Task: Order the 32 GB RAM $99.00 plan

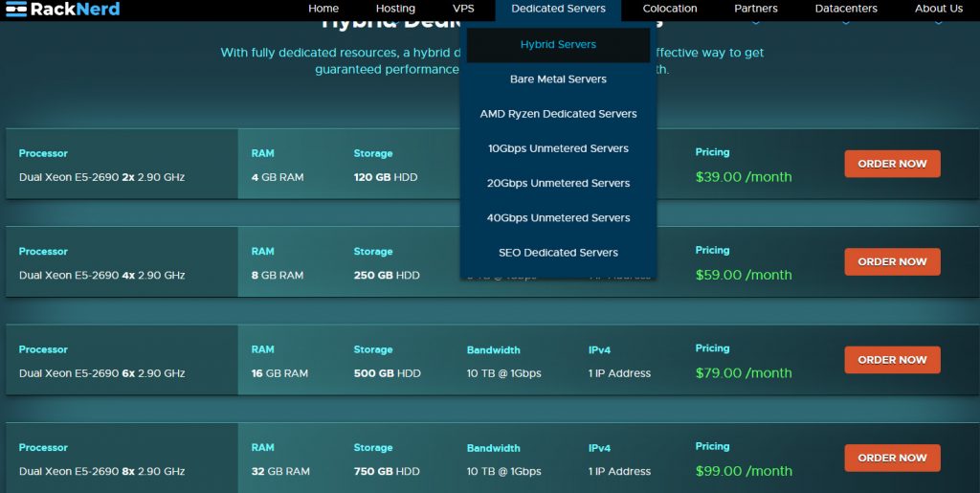Action: [892, 458]
